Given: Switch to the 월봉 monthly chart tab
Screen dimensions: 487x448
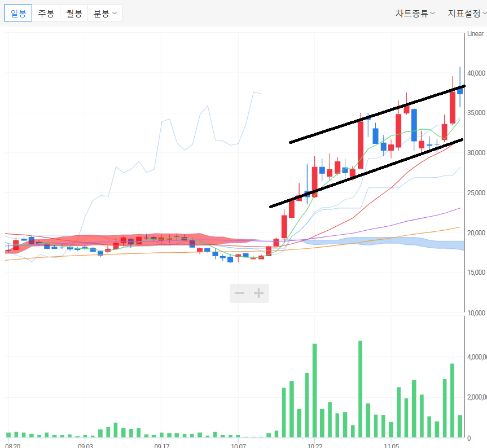Looking at the screenshot, I should coord(74,14).
